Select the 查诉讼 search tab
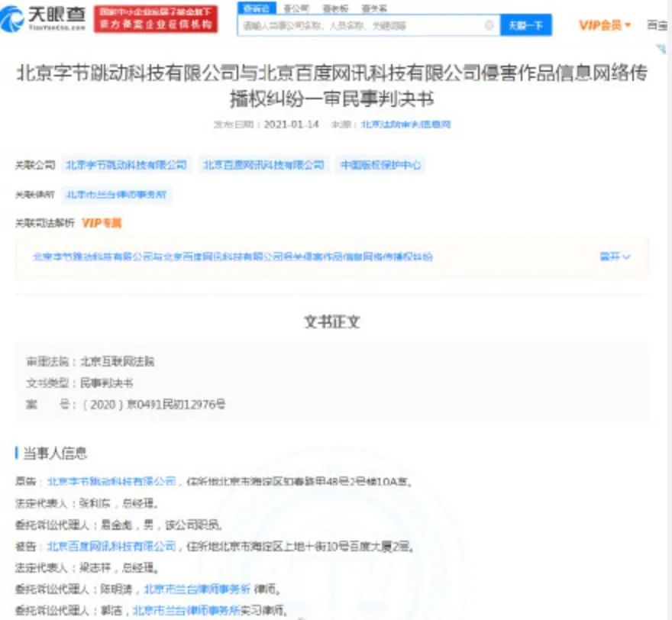Image resolution: width=672 pixels, height=620 pixels. click(x=257, y=8)
